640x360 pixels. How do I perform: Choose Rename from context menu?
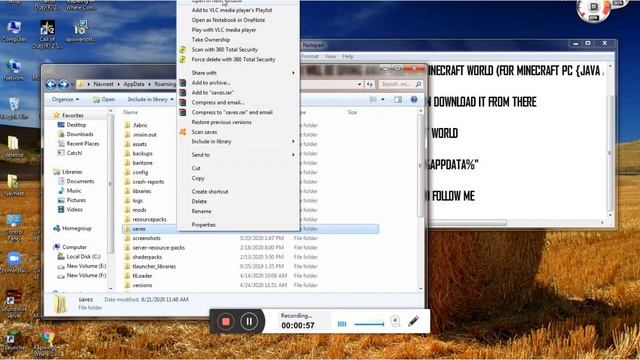[201, 211]
